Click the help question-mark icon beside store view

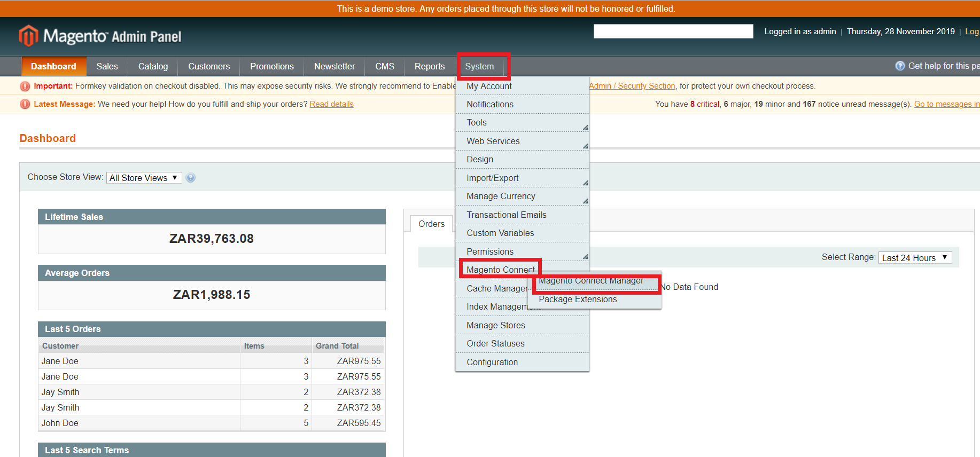coord(191,178)
